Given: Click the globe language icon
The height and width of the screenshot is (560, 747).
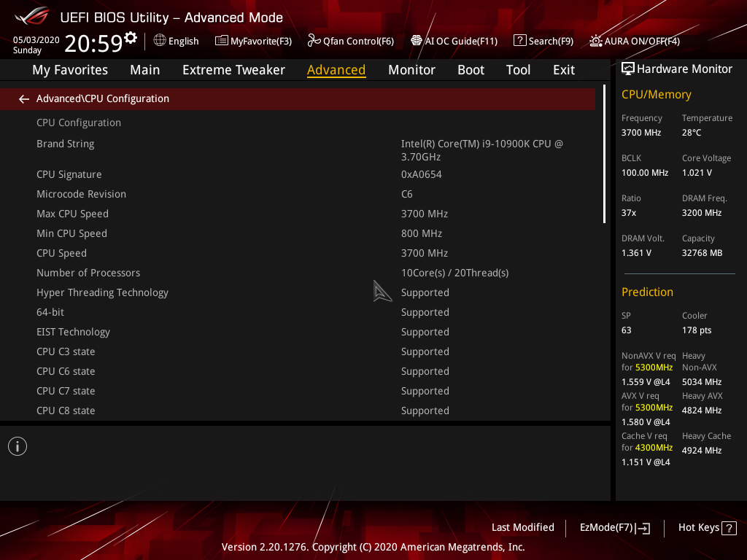Looking at the screenshot, I should [x=160, y=41].
